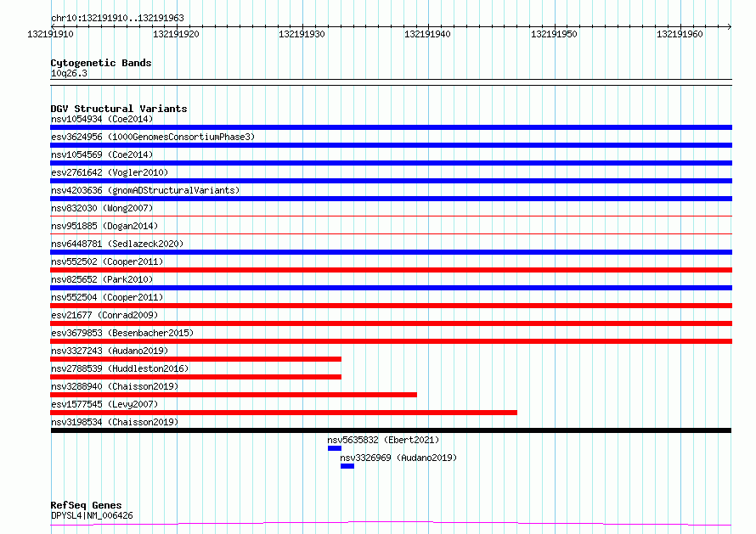Select the red bar under nsv2788539
The image size is (756, 534).
(195, 377)
